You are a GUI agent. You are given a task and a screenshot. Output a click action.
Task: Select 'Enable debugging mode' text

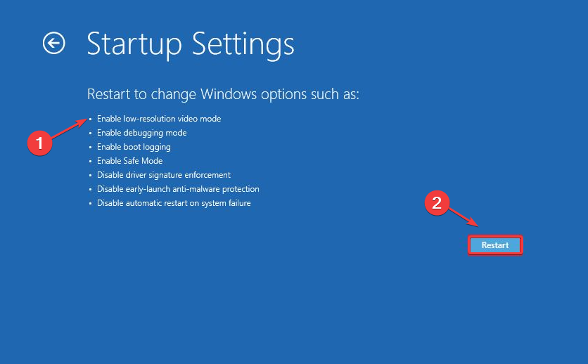point(141,133)
